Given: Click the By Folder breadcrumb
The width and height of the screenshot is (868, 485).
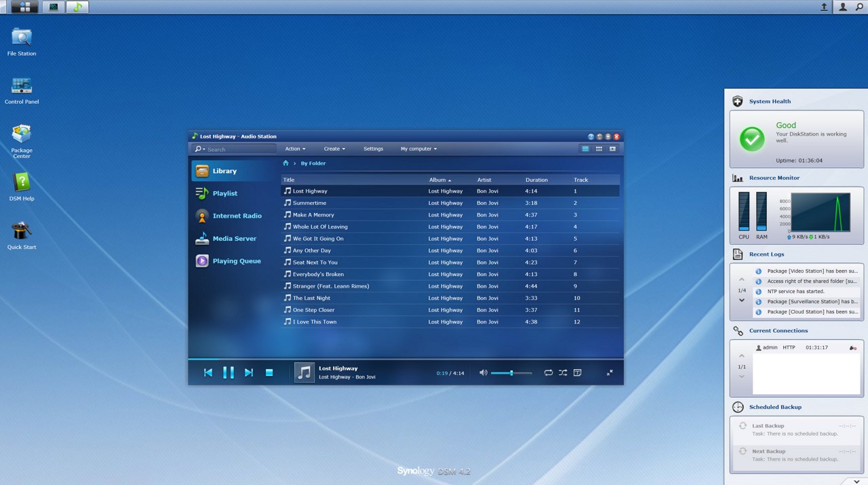Looking at the screenshot, I should click(313, 163).
